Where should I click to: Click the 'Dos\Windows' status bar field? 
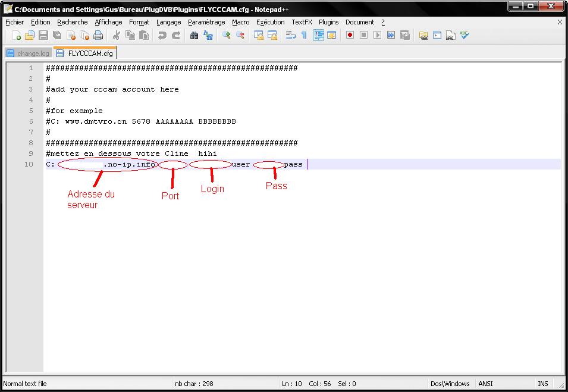(x=450, y=384)
